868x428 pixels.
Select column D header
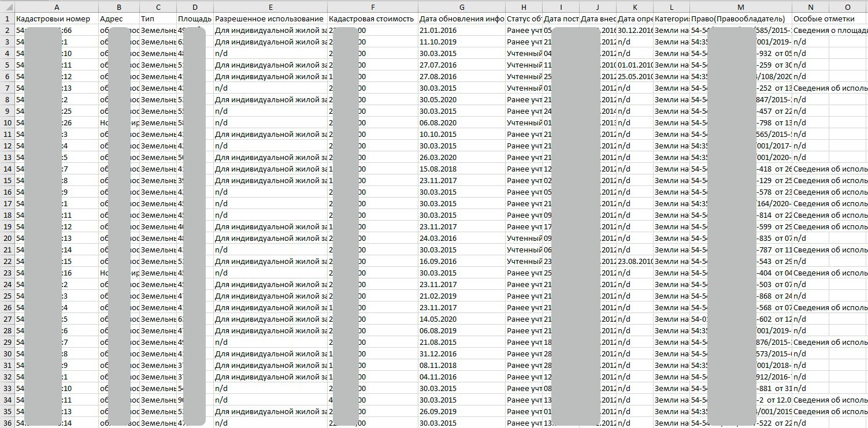(x=195, y=6)
